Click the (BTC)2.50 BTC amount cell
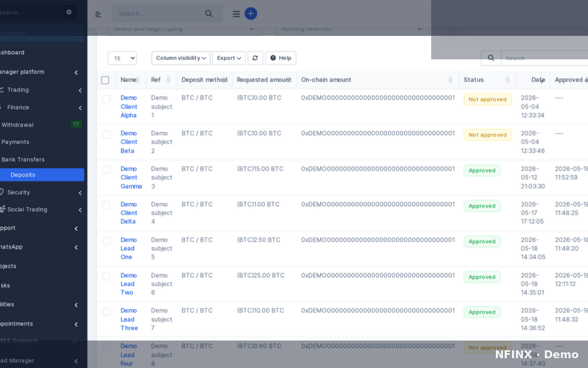This screenshot has width=588, height=368. pos(259,240)
